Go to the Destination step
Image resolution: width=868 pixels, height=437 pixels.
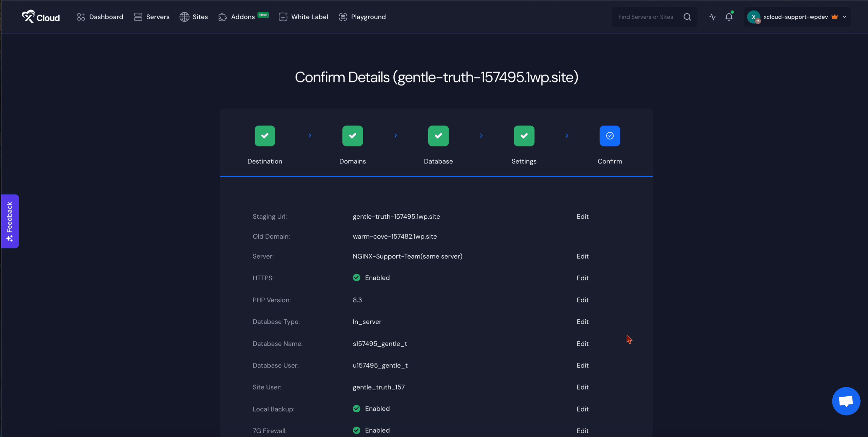click(x=264, y=136)
